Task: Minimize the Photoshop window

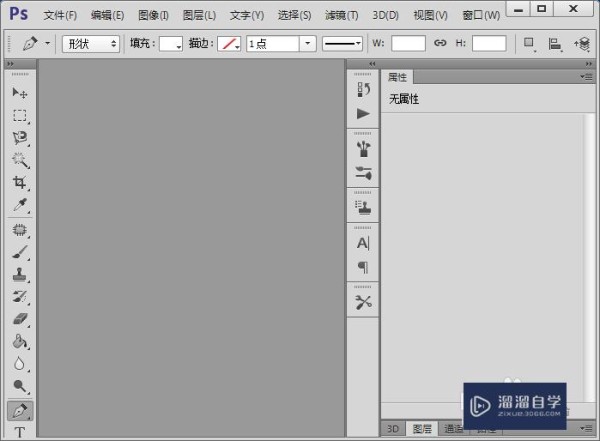Action: coord(518,9)
